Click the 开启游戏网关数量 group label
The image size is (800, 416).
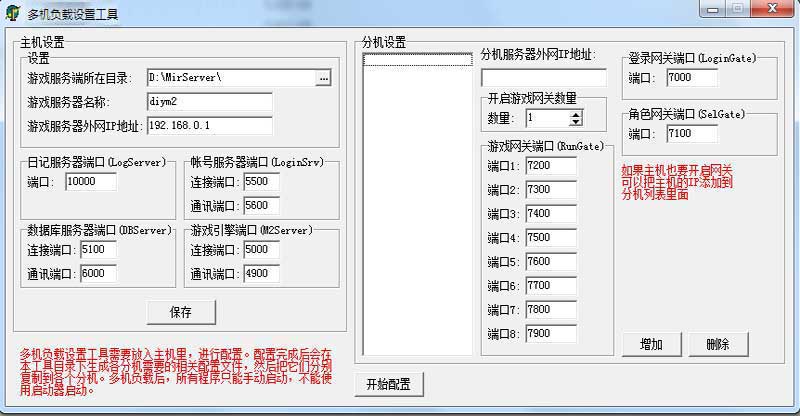click(x=532, y=98)
